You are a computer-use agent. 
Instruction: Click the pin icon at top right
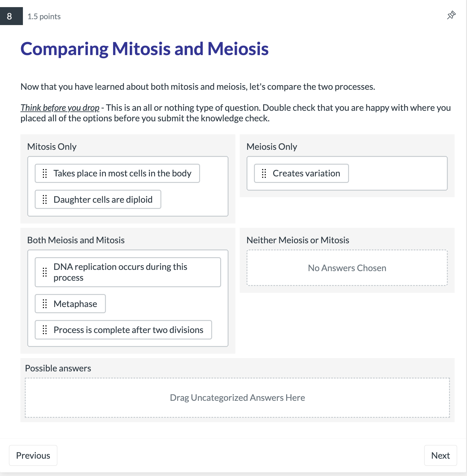[452, 15]
